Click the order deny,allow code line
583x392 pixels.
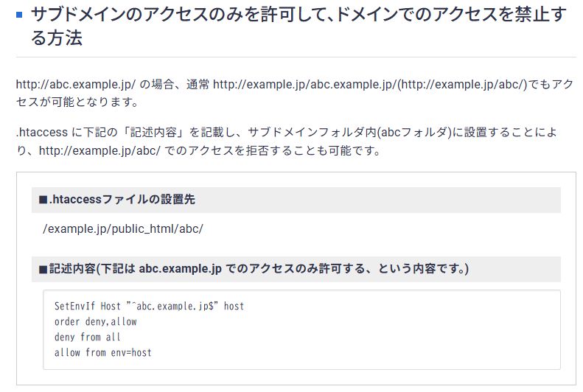96,322
